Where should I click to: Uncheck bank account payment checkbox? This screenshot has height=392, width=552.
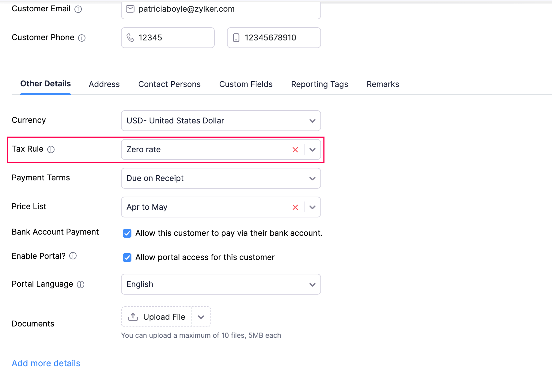[127, 233]
